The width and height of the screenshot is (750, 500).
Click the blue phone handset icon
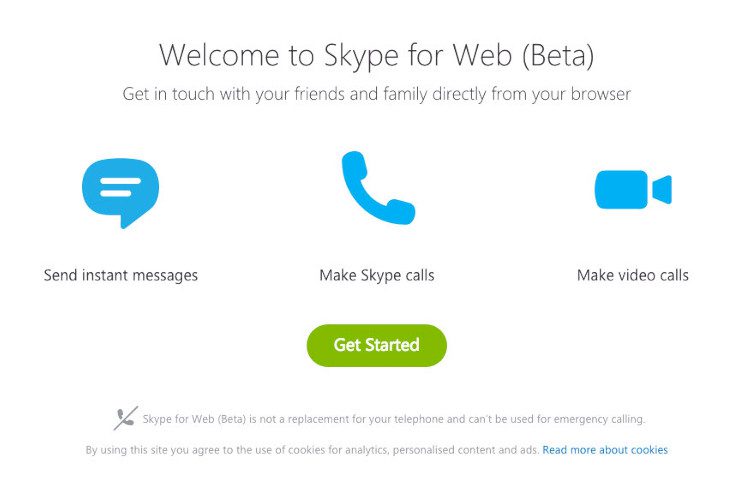point(376,188)
